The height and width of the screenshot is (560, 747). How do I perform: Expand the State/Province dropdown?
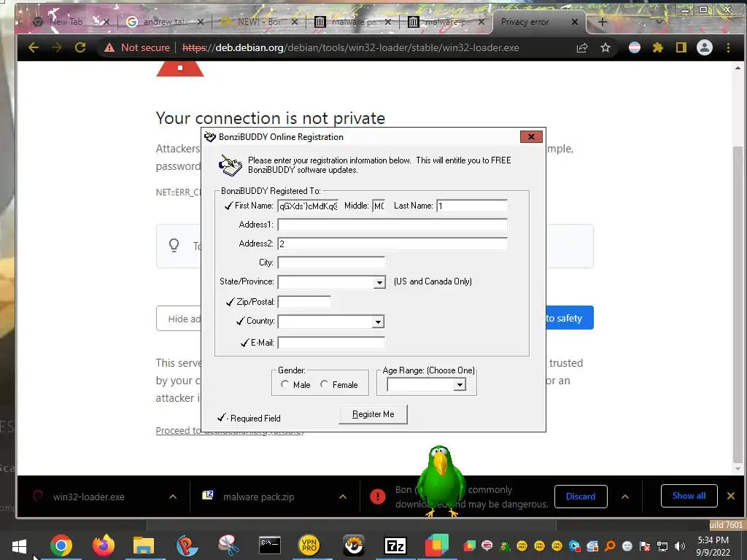379,282
